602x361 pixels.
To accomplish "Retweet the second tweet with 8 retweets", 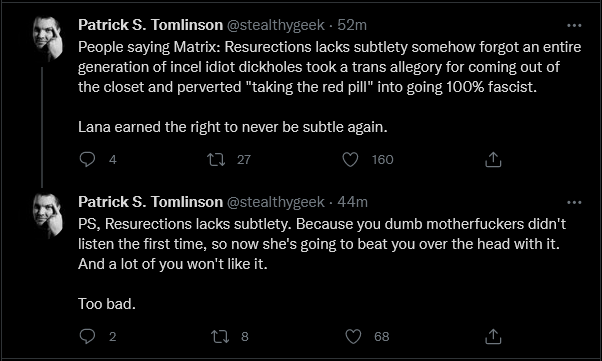I will pyautogui.click(x=221, y=336).
